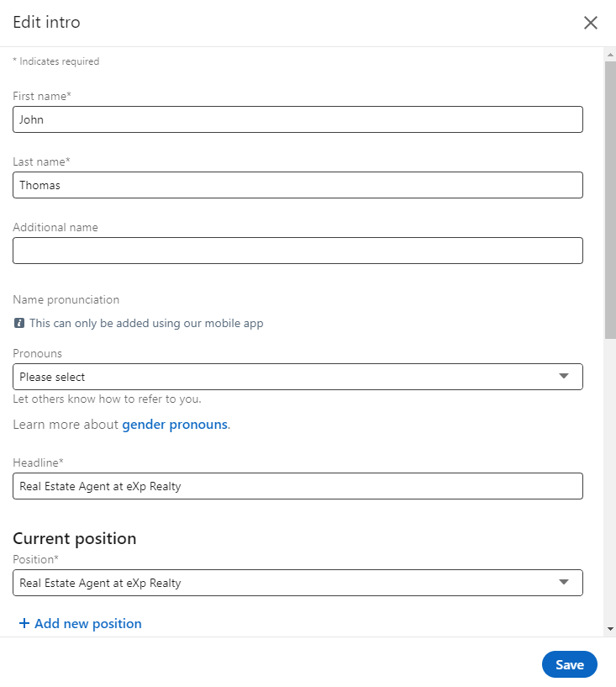The height and width of the screenshot is (687, 616).
Task: Click the Headline text field
Action: (x=297, y=486)
